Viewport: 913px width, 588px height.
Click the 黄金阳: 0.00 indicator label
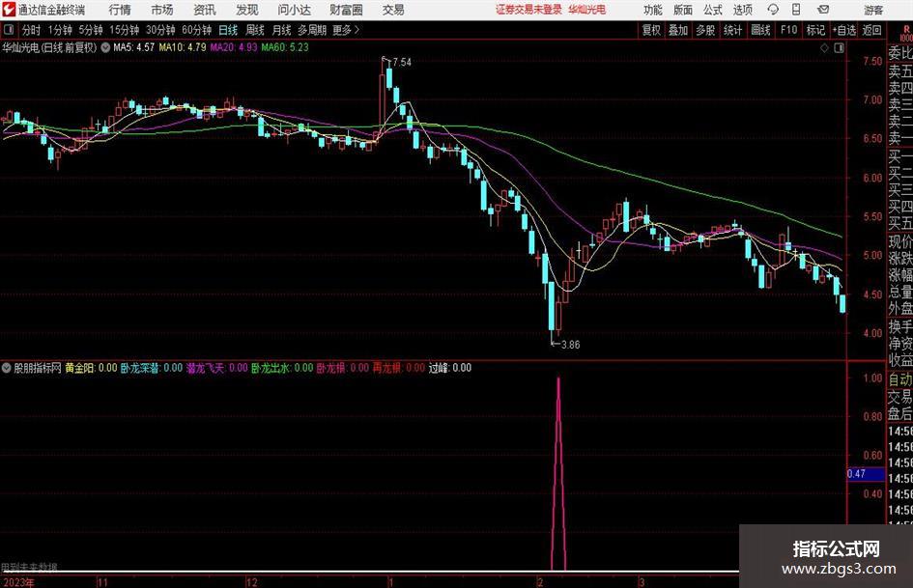tap(91, 367)
